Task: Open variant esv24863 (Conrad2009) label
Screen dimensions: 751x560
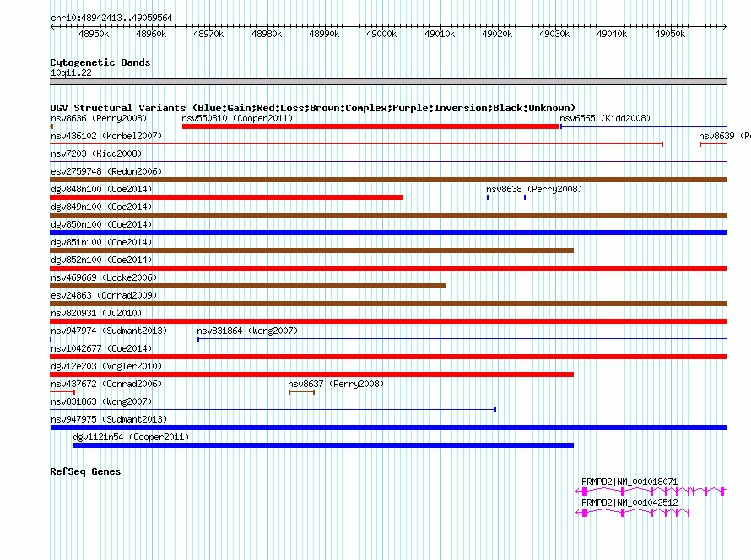Action: coord(104,295)
